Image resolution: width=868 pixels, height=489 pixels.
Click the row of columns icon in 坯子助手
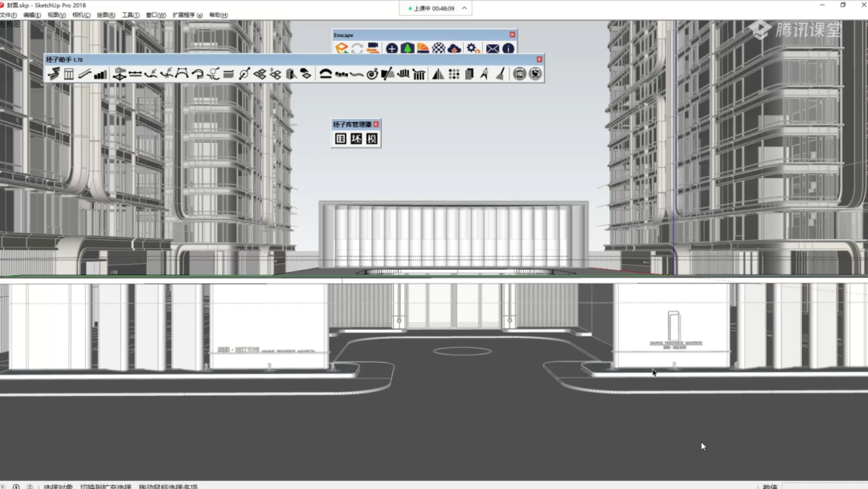pyautogui.click(x=419, y=74)
